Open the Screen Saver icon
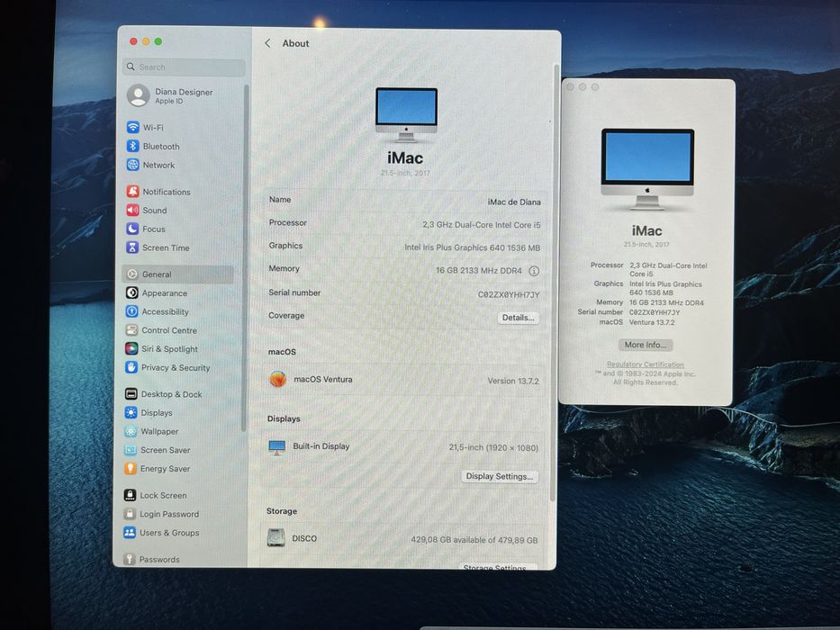The image size is (840, 630). [x=131, y=450]
